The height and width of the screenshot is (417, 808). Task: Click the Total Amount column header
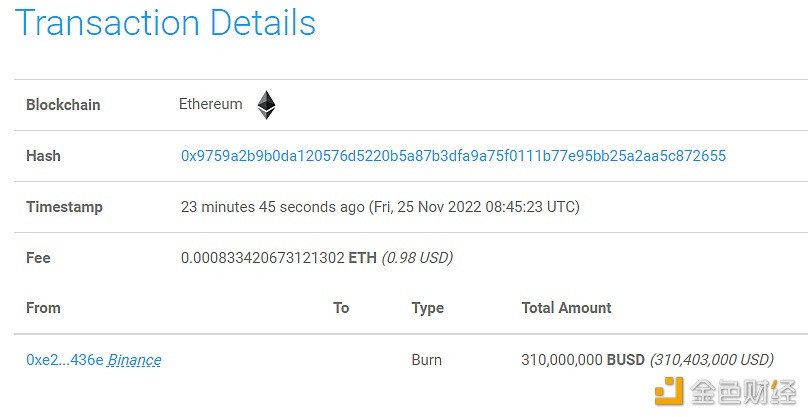(566, 308)
